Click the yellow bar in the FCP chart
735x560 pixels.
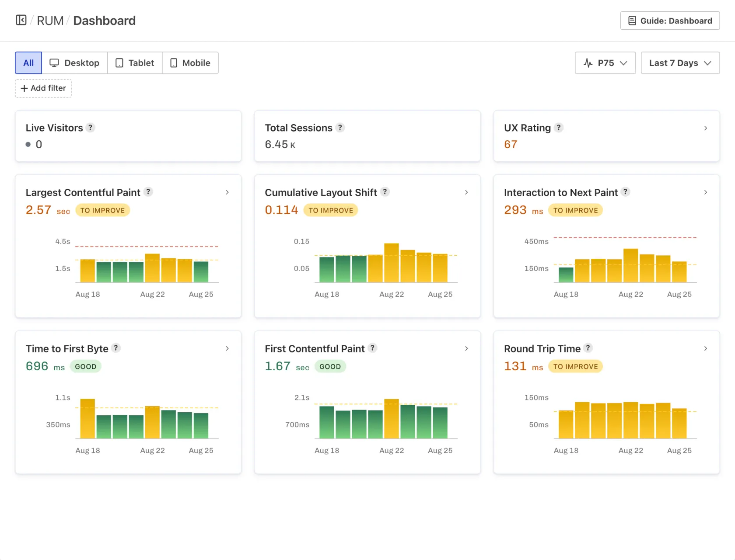point(392,419)
